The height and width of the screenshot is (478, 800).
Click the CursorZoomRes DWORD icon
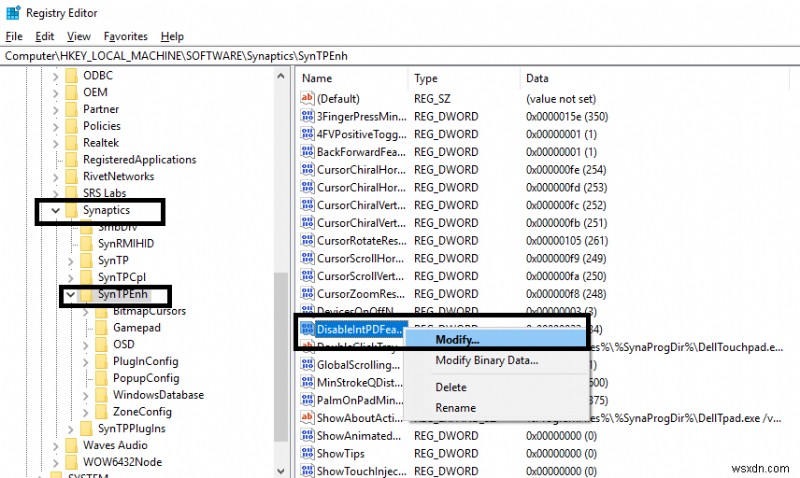click(x=307, y=293)
